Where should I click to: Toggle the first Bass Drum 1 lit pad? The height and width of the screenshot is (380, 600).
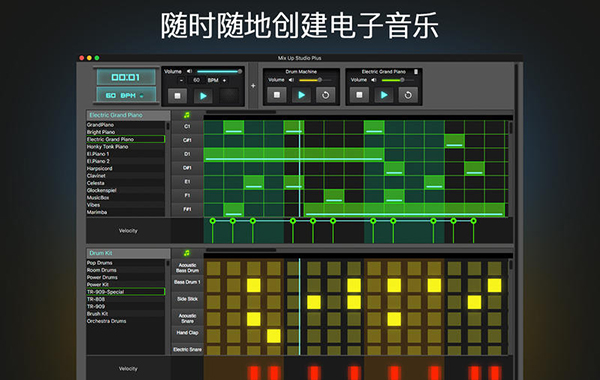point(253,285)
